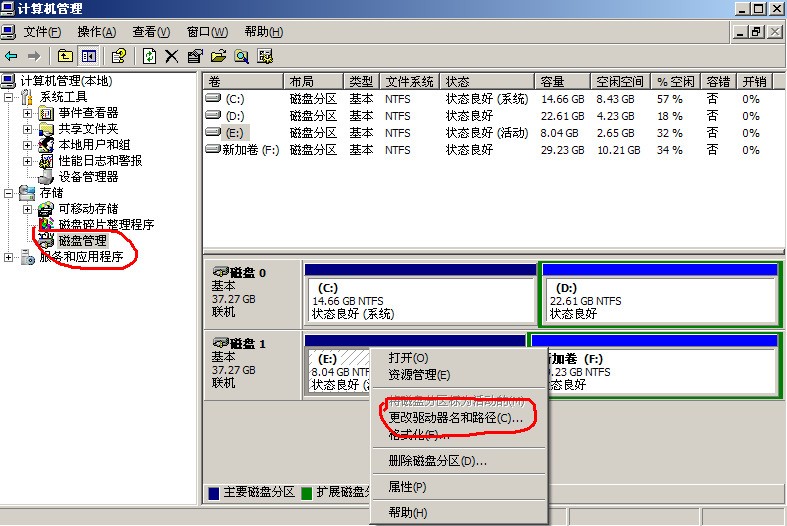Expand the 共享文件夹 tree node
The width and height of the screenshot is (787, 526).
[28, 129]
